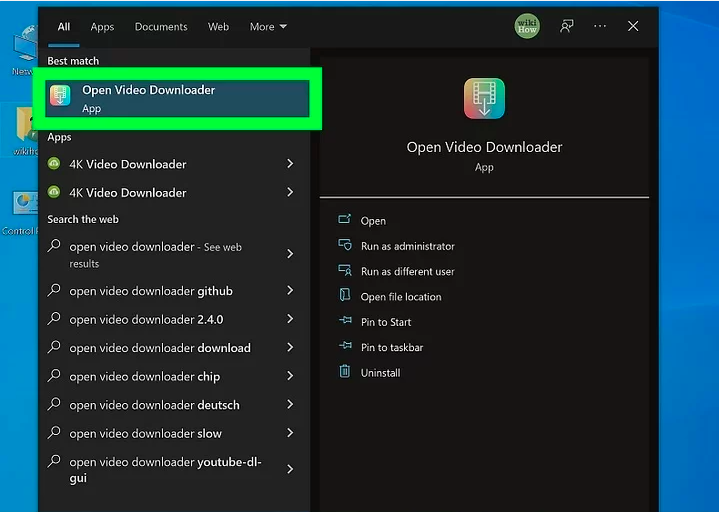Click the Open Video Downloader icon in best match
719x512 pixels.
pyautogui.click(x=60, y=95)
